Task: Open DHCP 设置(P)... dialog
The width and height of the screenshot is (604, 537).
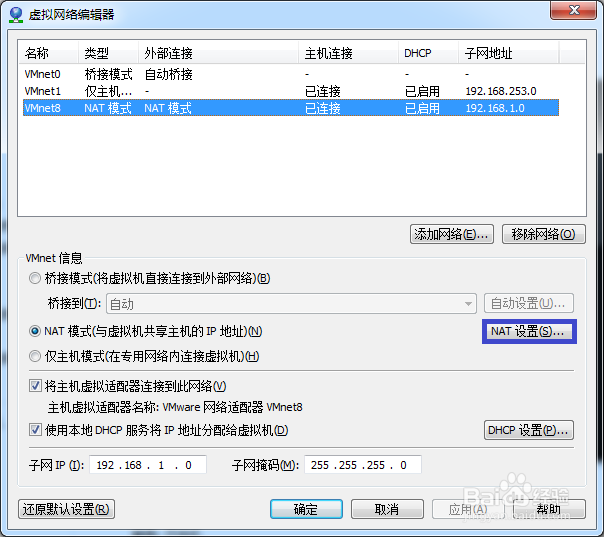Action: pyautogui.click(x=528, y=430)
